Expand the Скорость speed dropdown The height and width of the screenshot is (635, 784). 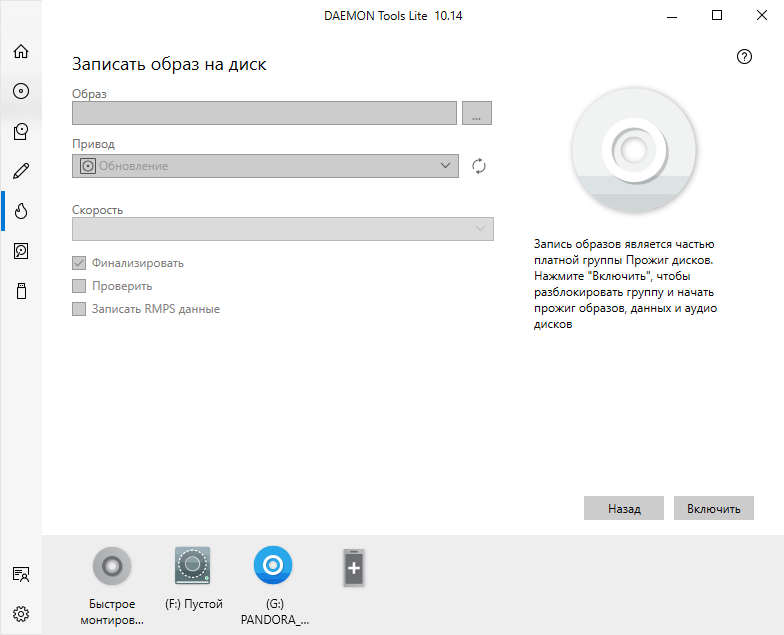pyautogui.click(x=282, y=229)
